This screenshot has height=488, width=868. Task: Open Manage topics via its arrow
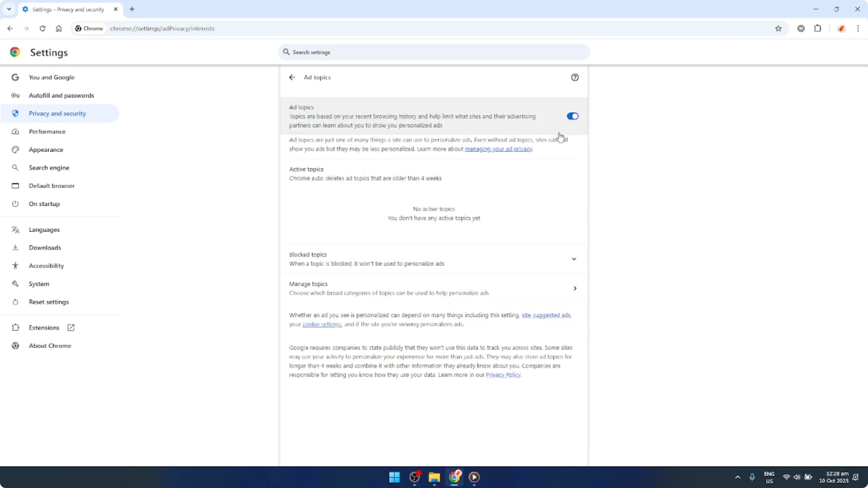pyautogui.click(x=575, y=288)
